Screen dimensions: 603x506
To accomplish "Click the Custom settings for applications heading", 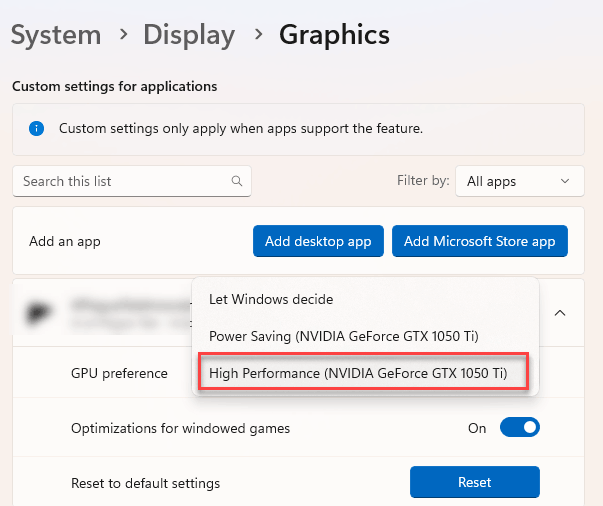I will [x=115, y=87].
